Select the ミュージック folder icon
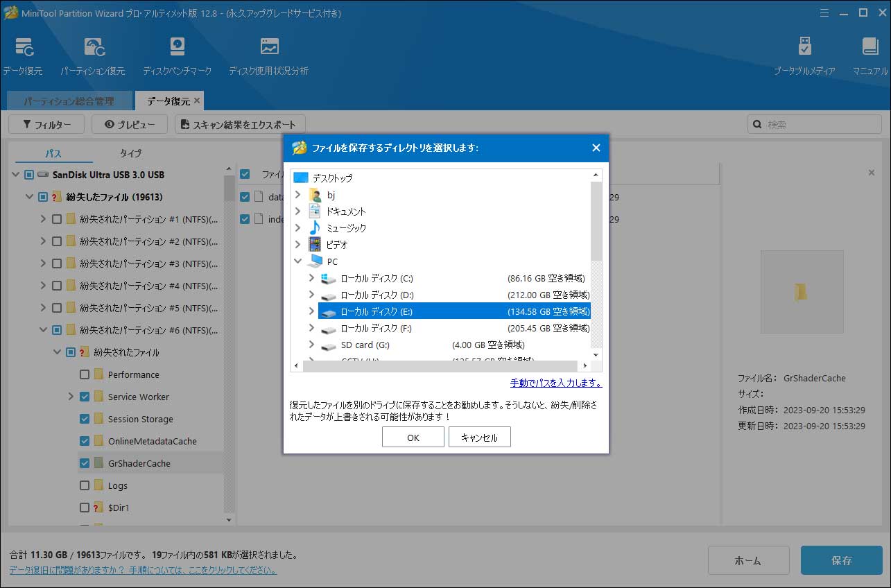The image size is (891, 588). tap(315, 228)
